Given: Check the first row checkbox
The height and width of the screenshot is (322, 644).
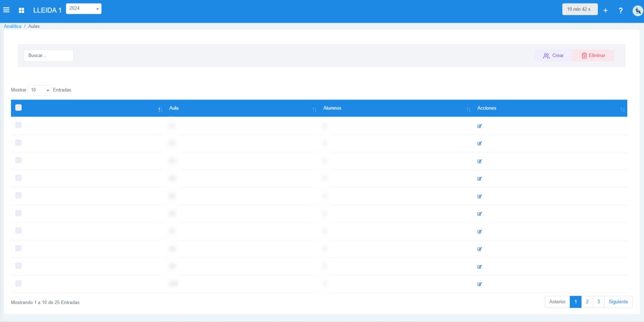Looking at the screenshot, I should tap(18, 125).
